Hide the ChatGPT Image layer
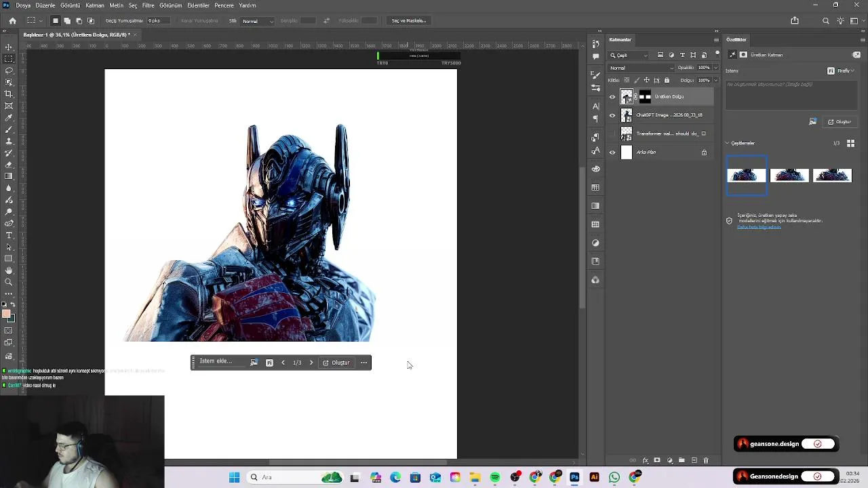Image resolution: width=868 pixels, height=488 pixels. click(x=612, y=115)
